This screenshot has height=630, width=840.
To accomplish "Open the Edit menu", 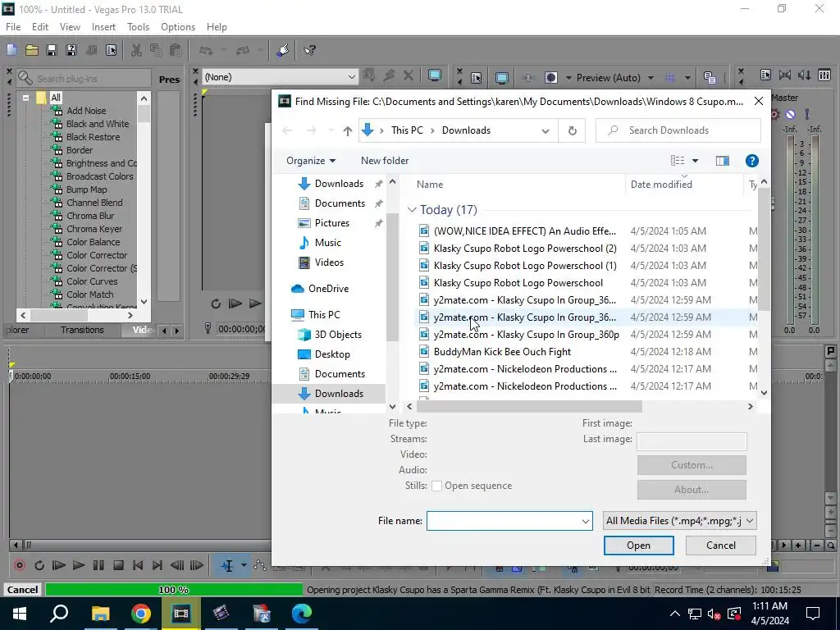I will point(40,27).
